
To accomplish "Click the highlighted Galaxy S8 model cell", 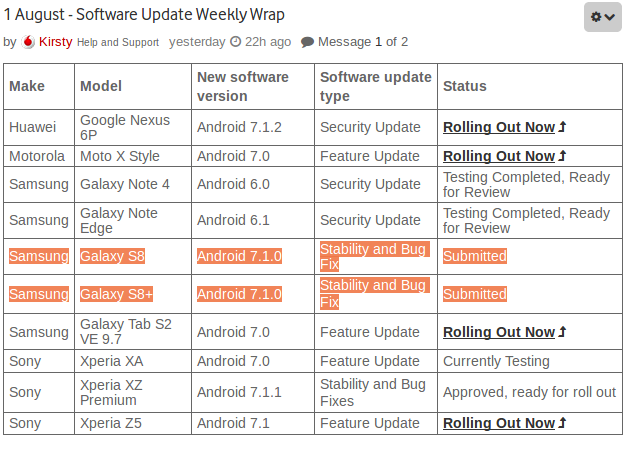I will (x=112, y=256).
